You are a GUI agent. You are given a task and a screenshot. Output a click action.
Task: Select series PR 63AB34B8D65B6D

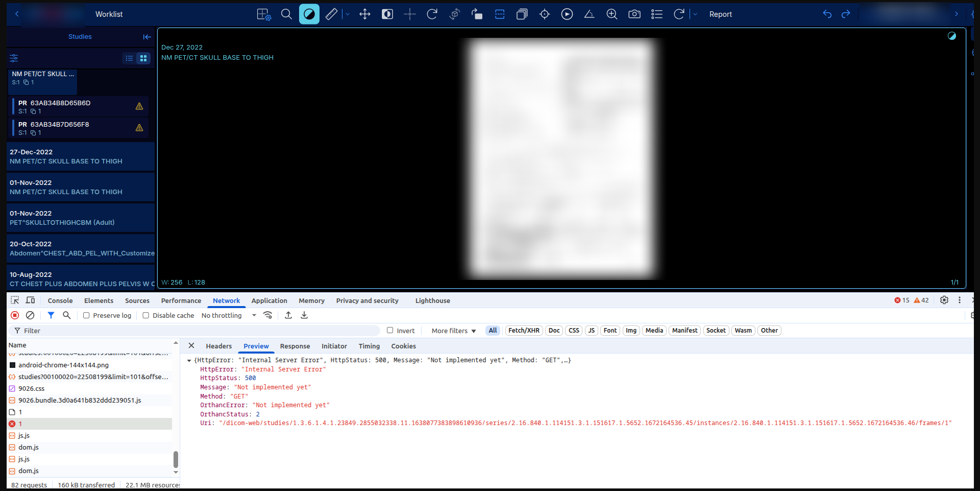point(79,107)
